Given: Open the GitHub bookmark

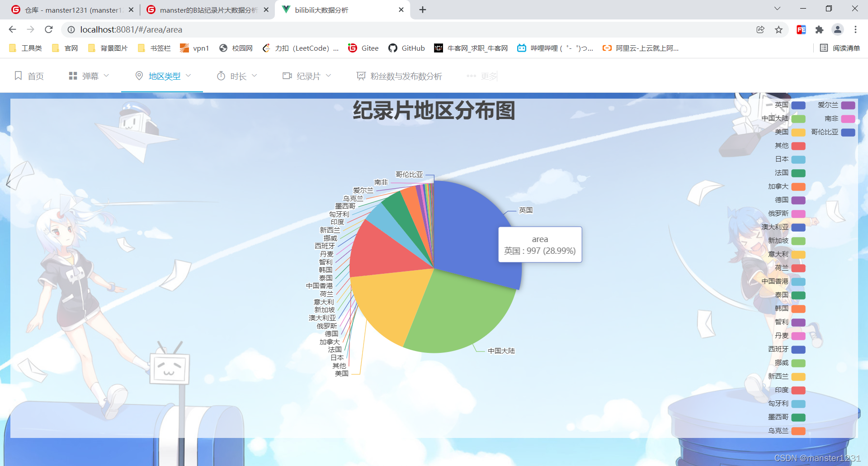Looking at the screenshot, I should coord(406,48).
